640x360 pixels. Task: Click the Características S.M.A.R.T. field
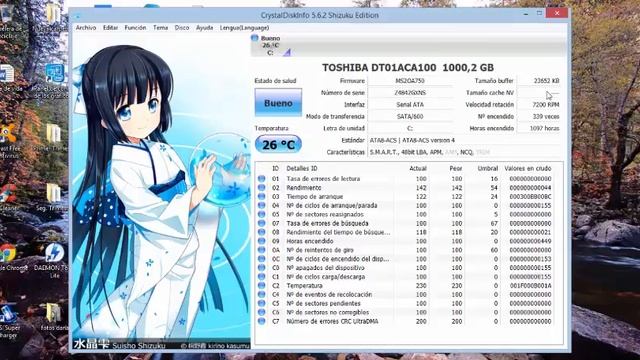pos(464,152)
